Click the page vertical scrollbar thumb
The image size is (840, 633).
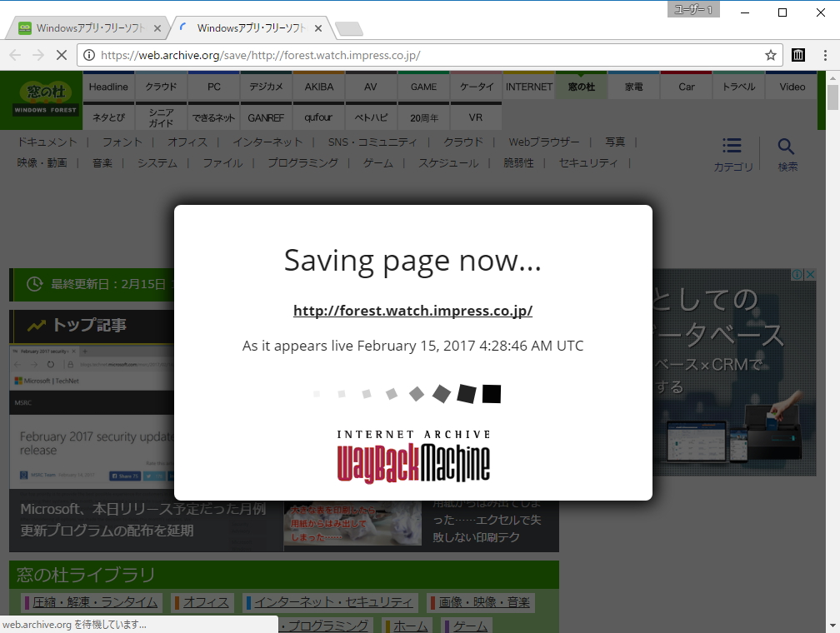(x=832, y=97)
